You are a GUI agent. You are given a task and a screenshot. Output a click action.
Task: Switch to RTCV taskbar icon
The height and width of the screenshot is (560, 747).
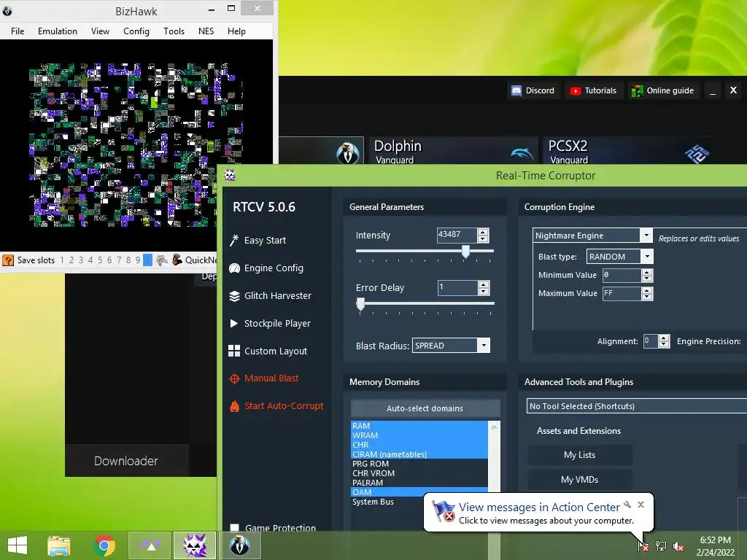coord(195,545)
